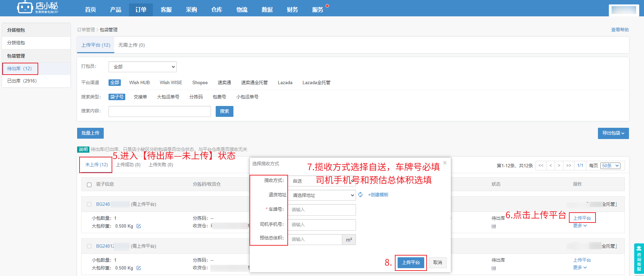The image size is (644, 276).
Task: Open 仓库 menu
Action: point(217,10)
